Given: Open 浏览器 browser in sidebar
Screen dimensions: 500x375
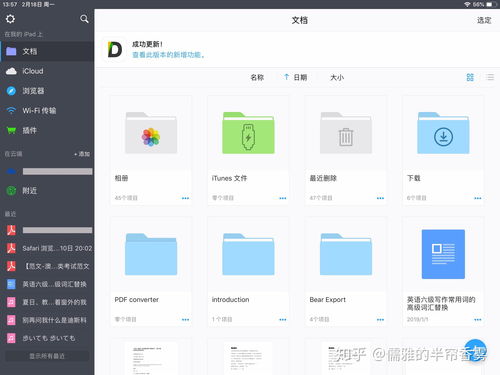Looking at the screenshot, I should tap(47, 91).
